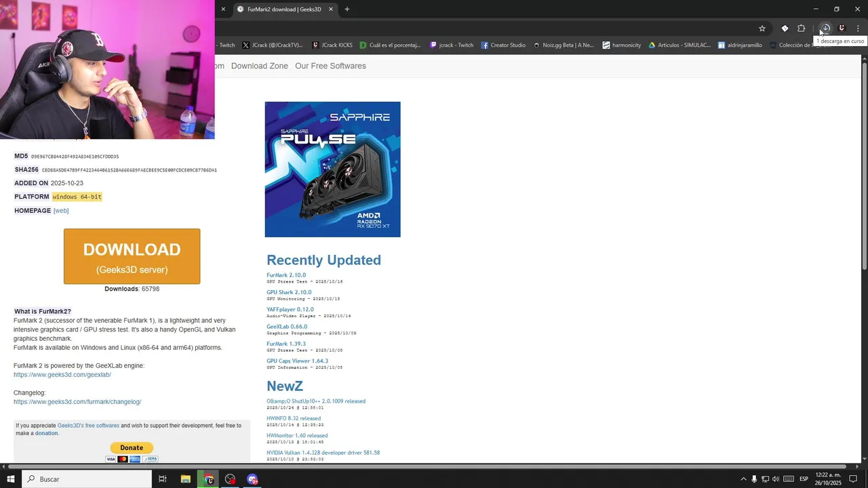Image resolution: width=868 pixels, height=488 pixels.
Task: Click the donation text link
Action: point(46,433)
